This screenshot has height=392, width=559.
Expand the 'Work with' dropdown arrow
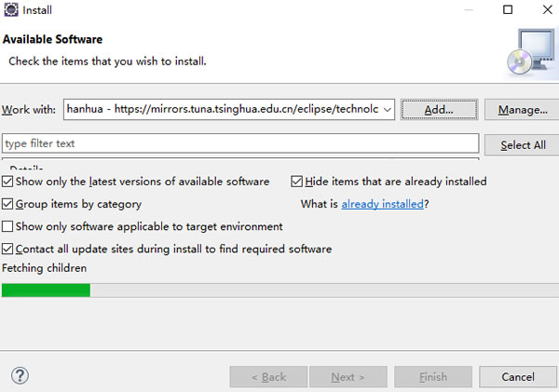click(x=388, y=109)
